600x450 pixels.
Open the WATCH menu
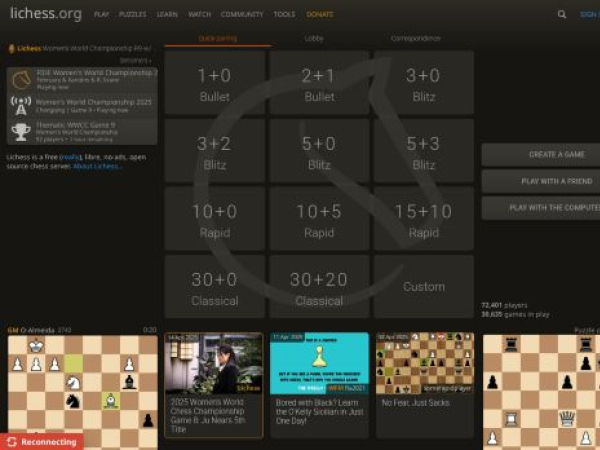199,15
